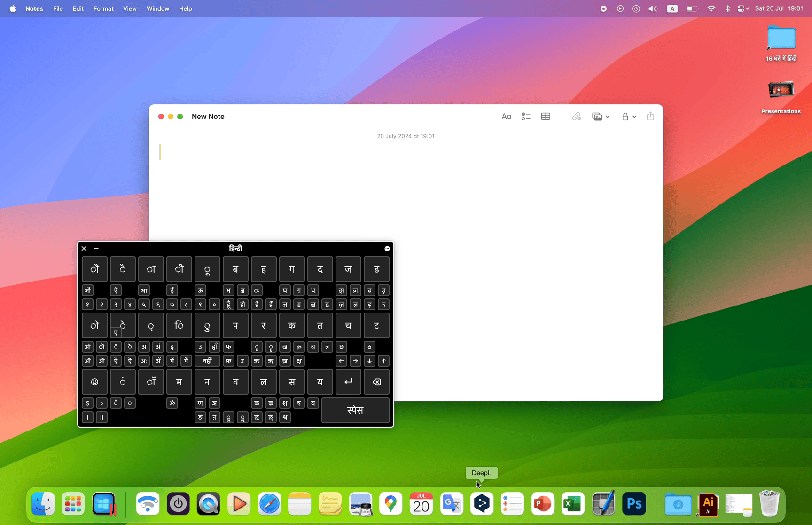
Task: Open the Edit menu
Action: point(78,8)
